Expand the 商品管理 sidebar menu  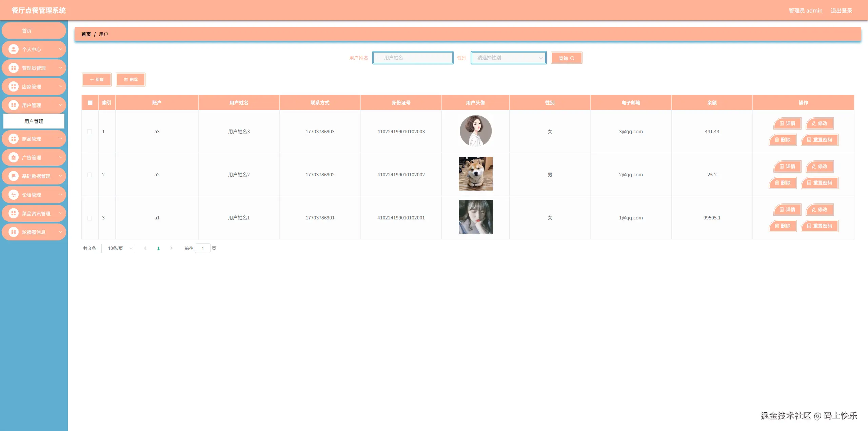click(34, 139)
